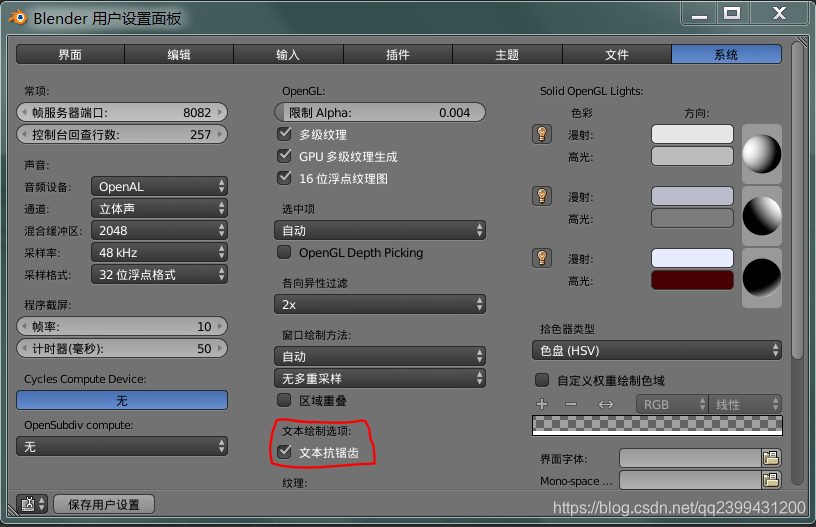The height and width of the screenshot is (527, 816).
Task: Pick first light 漫射 color swatch
Action: (692, 134)
